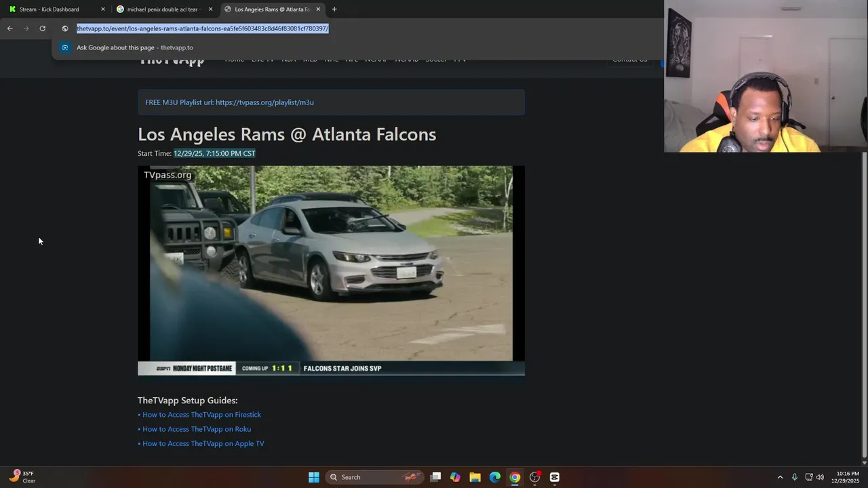This screenshot has height=488, width=868.
Task: Click the site info globe icon in address bar
Action: pyautogui.click(x=65, y=28)
